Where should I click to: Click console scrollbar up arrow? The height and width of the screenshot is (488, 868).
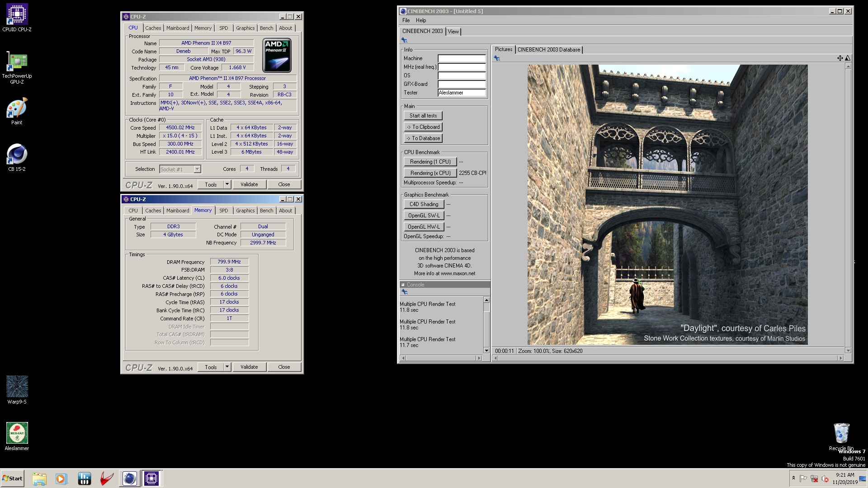[x=486, y=300]
